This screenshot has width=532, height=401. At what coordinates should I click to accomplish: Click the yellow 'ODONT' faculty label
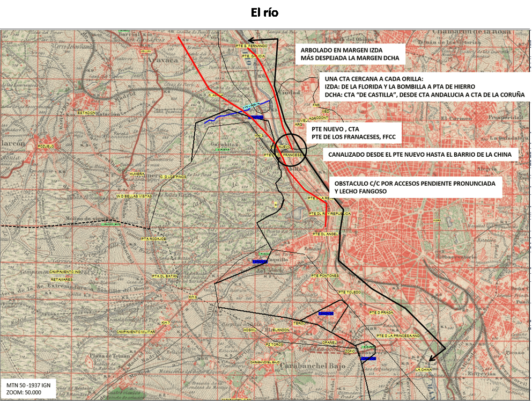322,118
